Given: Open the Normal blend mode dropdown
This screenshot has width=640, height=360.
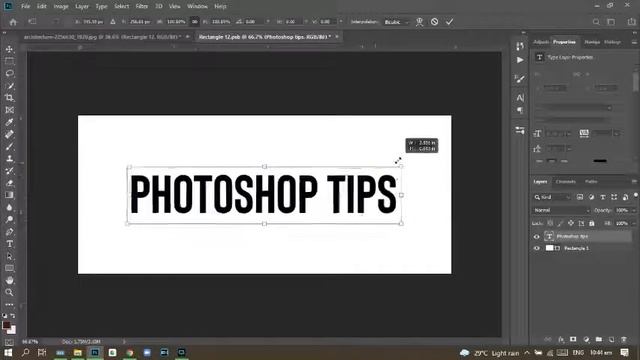Looking at the screenshot, I should (x=561, y=210).
